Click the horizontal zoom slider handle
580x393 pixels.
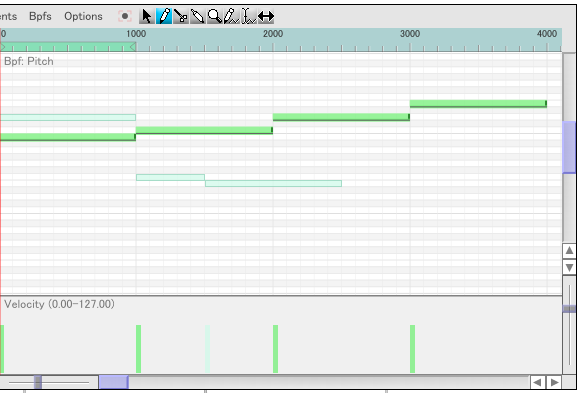(x=38, y=382)
